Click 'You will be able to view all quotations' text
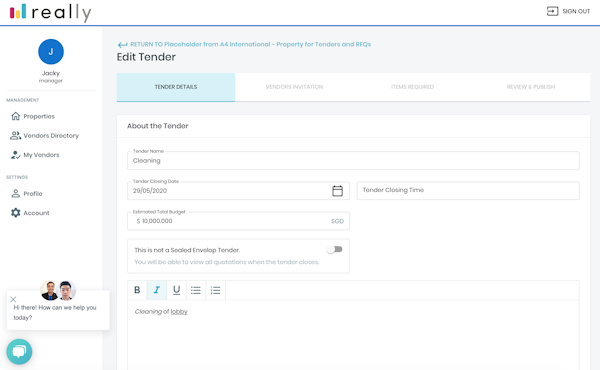The image size is (600, 370). (x=227, y=262)
